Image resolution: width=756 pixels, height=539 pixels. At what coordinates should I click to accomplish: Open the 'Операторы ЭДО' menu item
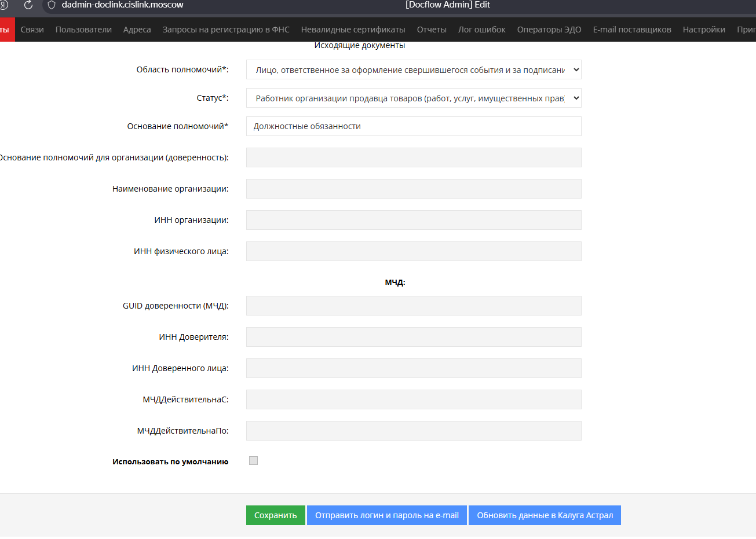coord(549,30)
